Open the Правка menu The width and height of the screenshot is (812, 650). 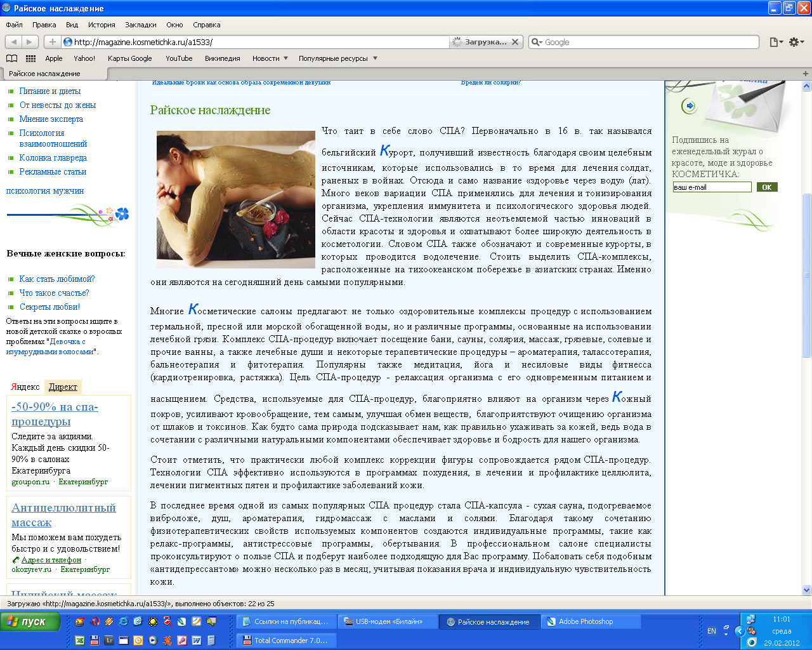[44, 25]
